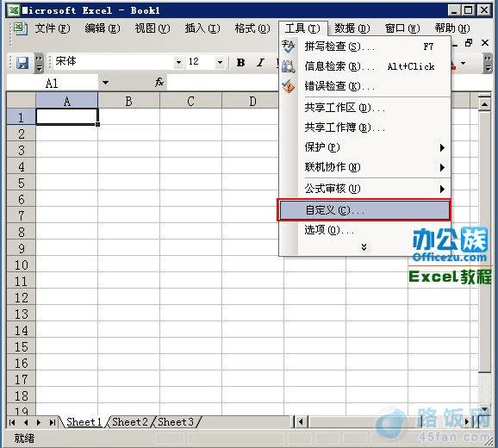Choose 拼写检查(S) from Tools menu

pos(364,47)
